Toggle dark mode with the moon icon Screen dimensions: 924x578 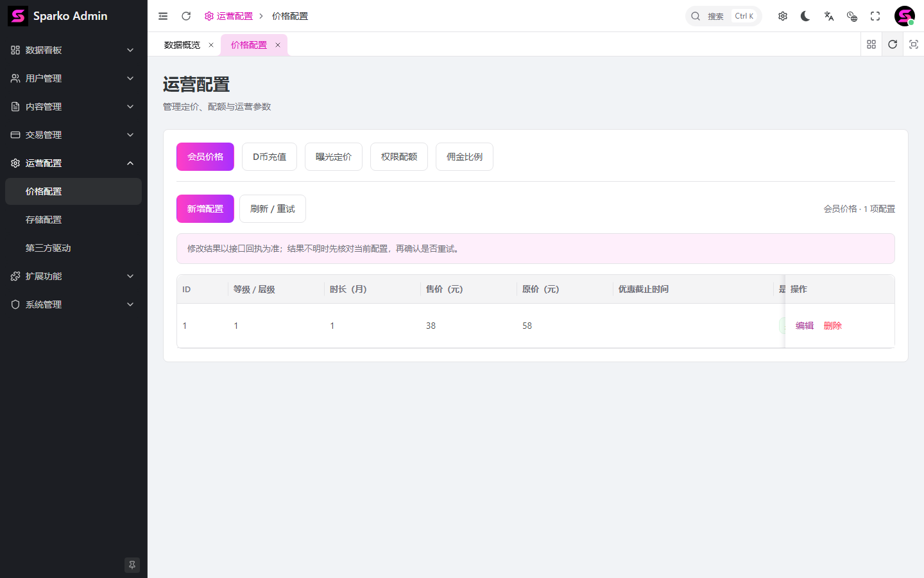coord(805,16)
